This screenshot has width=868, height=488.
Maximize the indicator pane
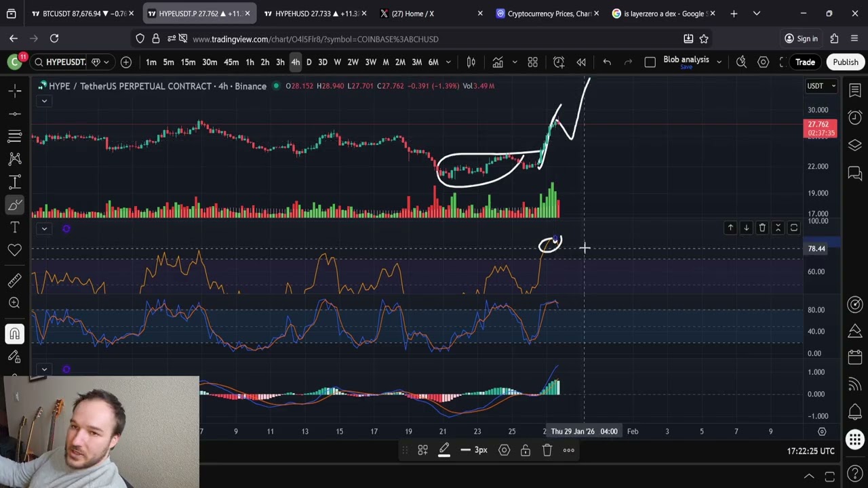(x=794, y=228)
